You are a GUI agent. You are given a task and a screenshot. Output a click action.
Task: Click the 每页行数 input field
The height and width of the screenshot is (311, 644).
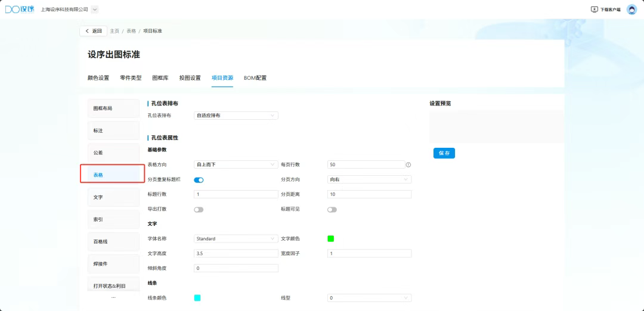pos(366,164)
